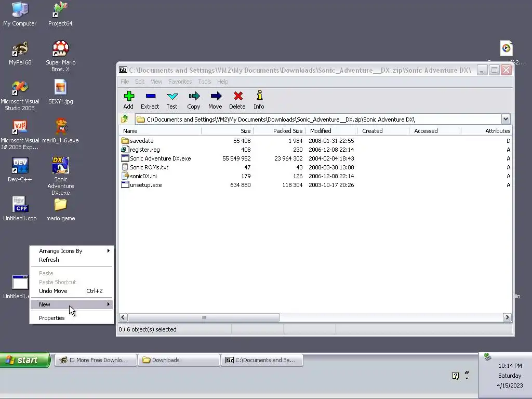The width and height of the screenshot is (532, 399).
Task: Open the Tools menu in 7-Zip
Action: click(204, 82)
